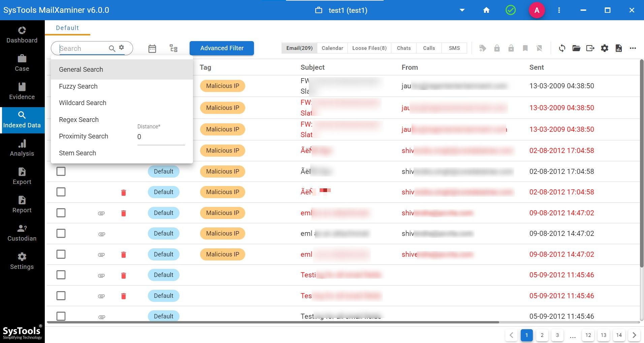
Task: Check the black 09-08-2012 14:47:02 row
Action: [x=61, y=233]
